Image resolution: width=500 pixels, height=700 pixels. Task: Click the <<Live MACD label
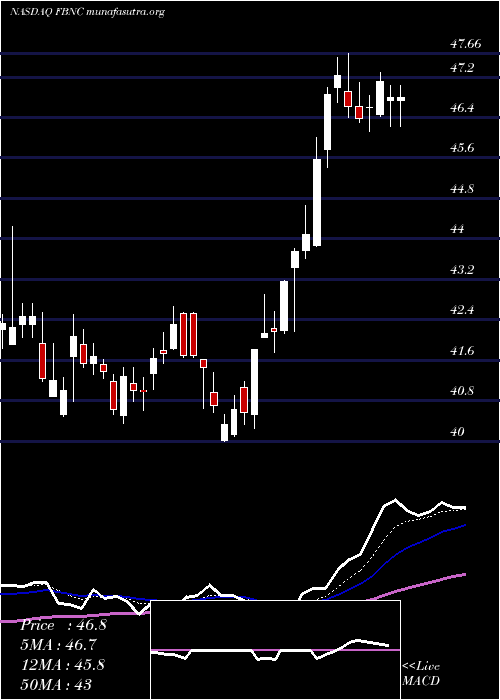tap(421, 674)
